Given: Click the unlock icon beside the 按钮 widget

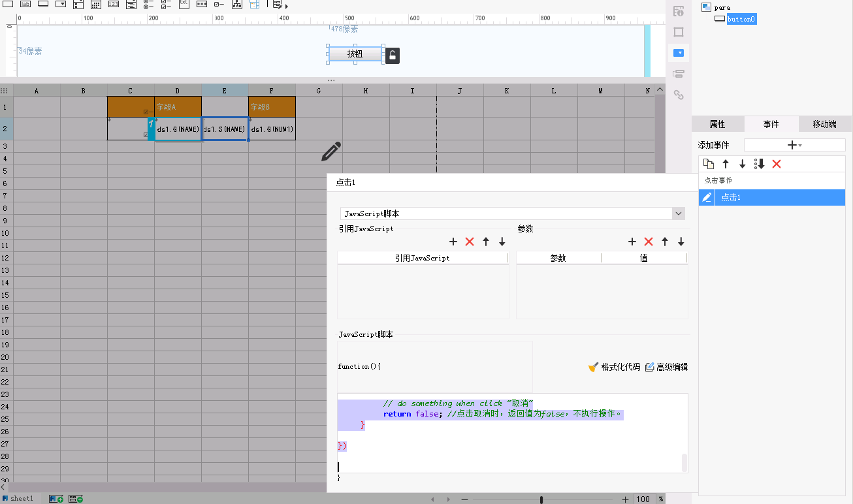Looking at the screenshot, I should click(393, 55).
